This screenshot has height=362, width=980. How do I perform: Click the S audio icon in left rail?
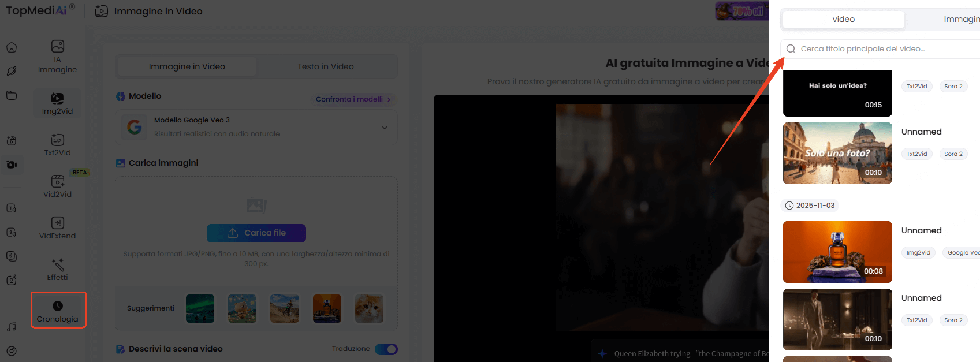point(12,232)
